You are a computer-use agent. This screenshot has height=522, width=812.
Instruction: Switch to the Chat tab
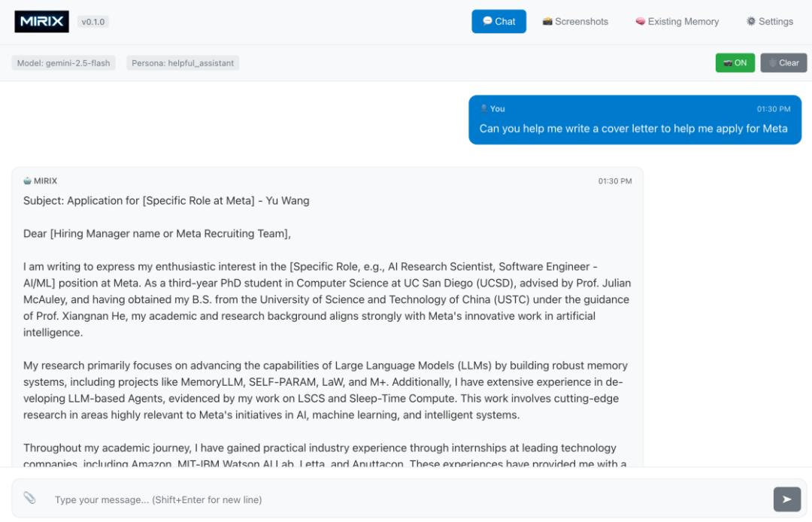coord(498,22)
